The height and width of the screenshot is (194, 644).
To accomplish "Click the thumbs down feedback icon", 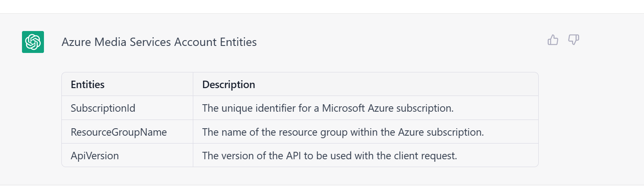I will [574, 40].
